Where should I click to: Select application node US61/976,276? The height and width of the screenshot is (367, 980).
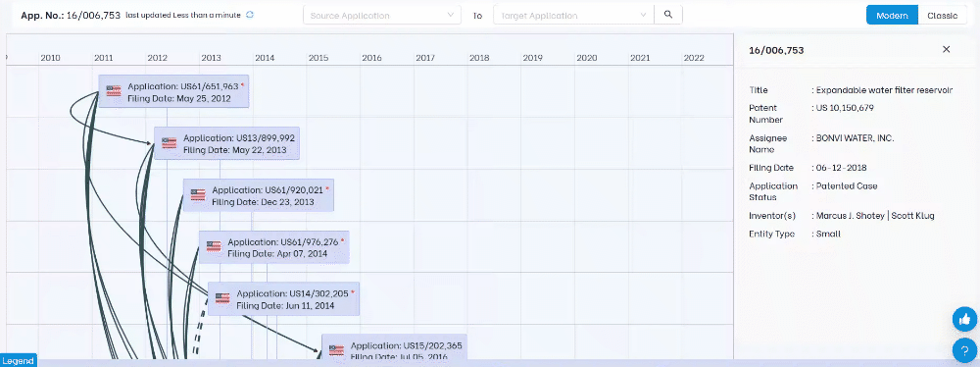point(273,247)
